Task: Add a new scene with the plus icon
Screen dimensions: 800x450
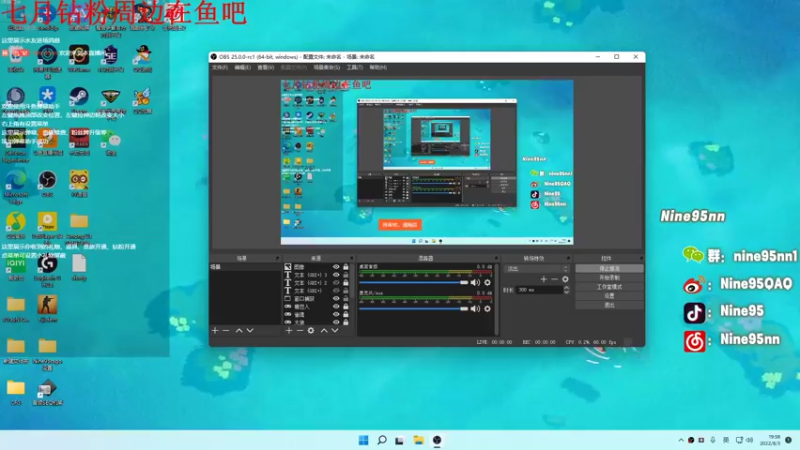Action: [x=215, y=331]
